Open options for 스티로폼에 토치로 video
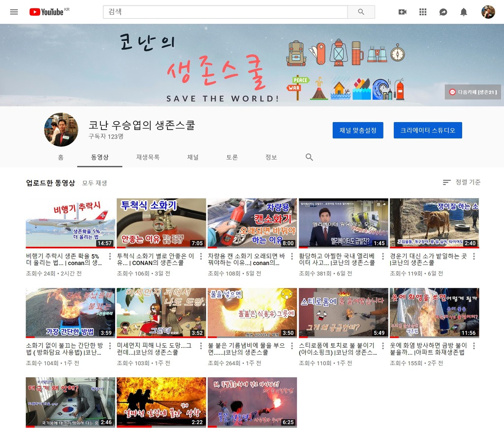 point(383,346)
